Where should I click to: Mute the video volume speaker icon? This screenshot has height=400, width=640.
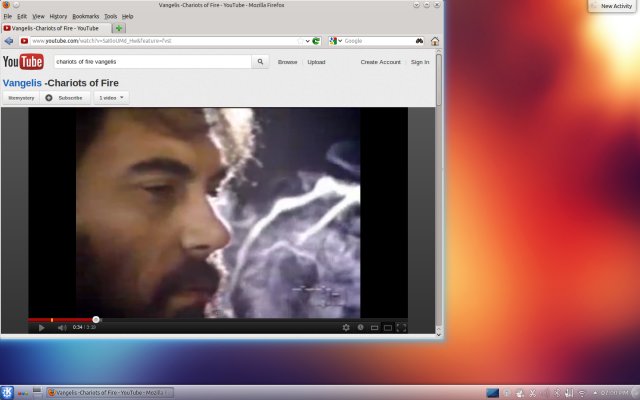tap(62, 327)
